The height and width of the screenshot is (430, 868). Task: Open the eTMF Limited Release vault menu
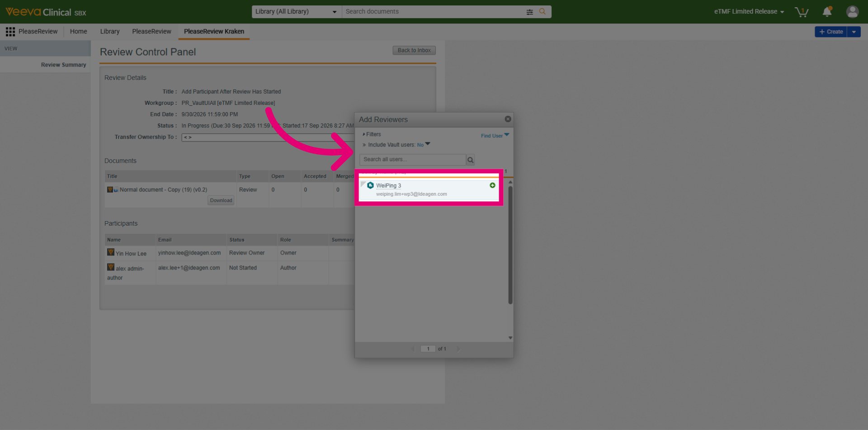tap(749, 12)
